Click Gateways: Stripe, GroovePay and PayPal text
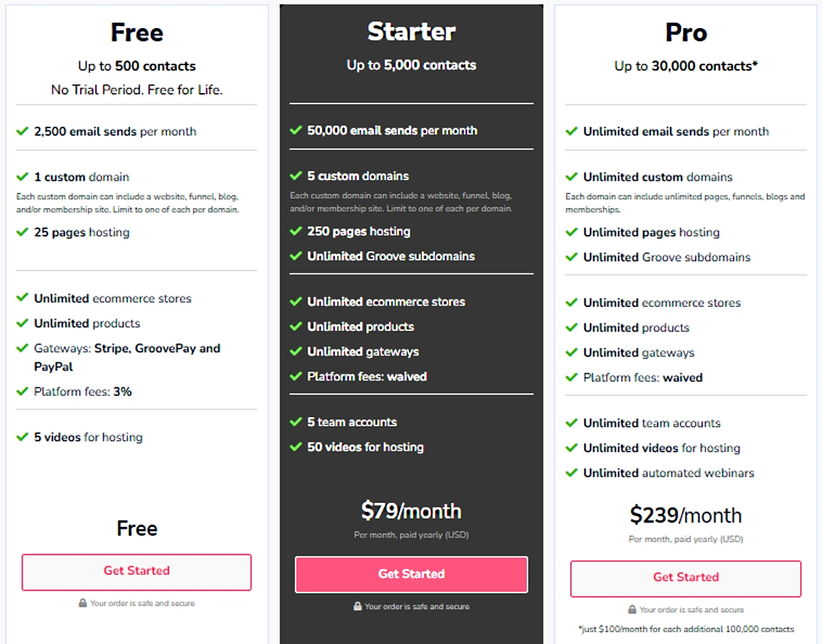This screenshot has width=822, height=644. (x=127, y=358)
